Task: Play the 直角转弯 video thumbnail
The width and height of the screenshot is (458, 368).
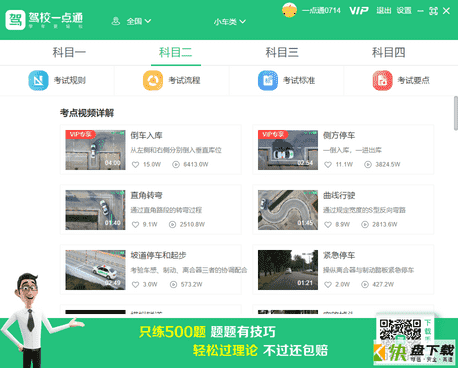Action: pyautogui.click(x=95, y=210)
